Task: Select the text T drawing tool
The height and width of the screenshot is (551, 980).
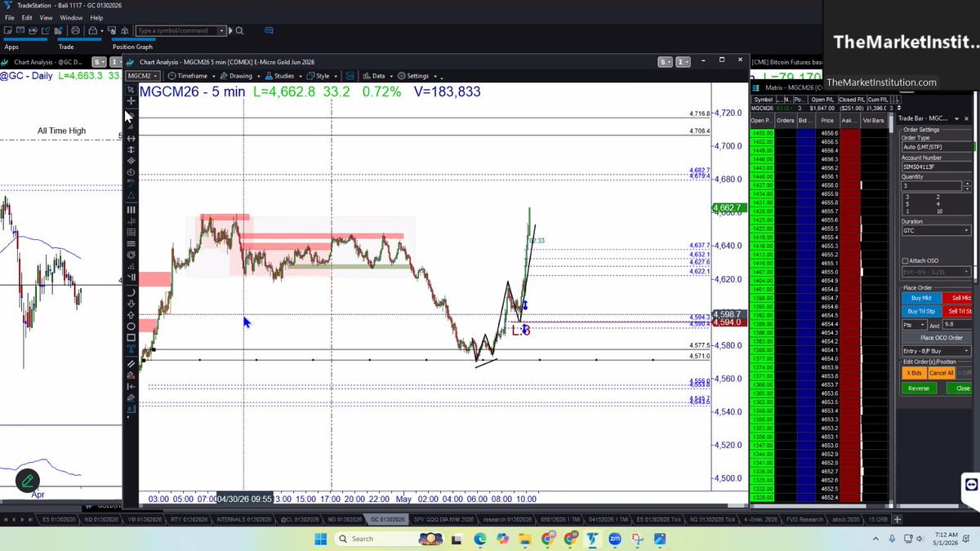Action: pyautogui.click(x=131, y=349)
